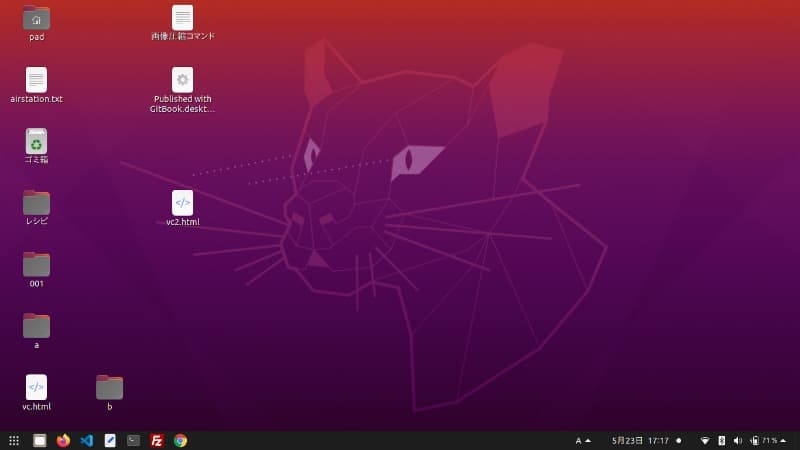Open the text editor from the taskbar
Screen dimensions: 800x450
110,440
